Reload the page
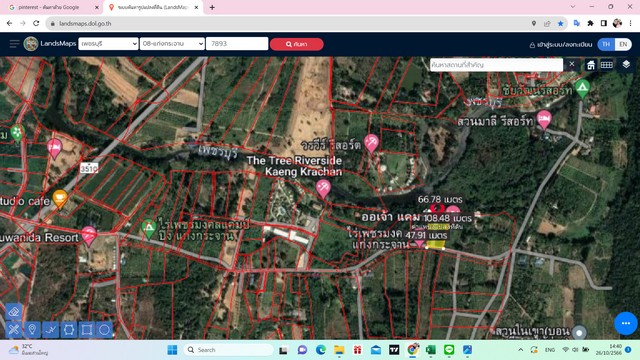The width and height of the screenshot is (640, 360). tap(36, 23)
